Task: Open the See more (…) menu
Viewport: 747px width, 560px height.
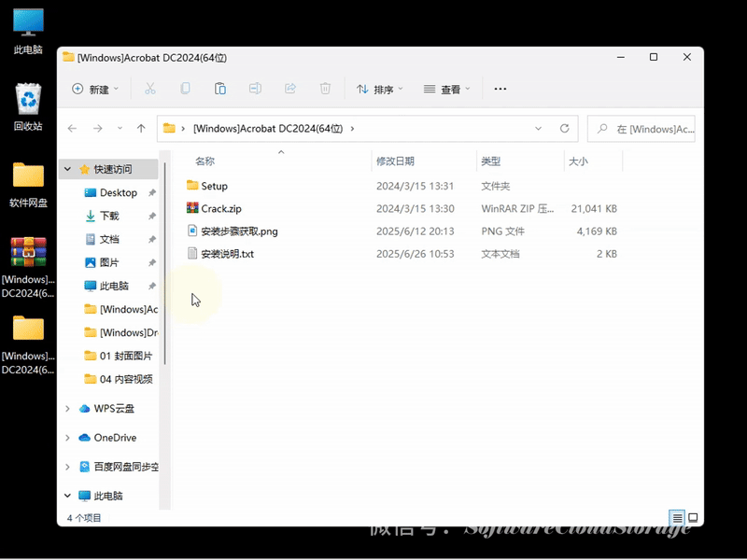Action: [x=500, y=88]
